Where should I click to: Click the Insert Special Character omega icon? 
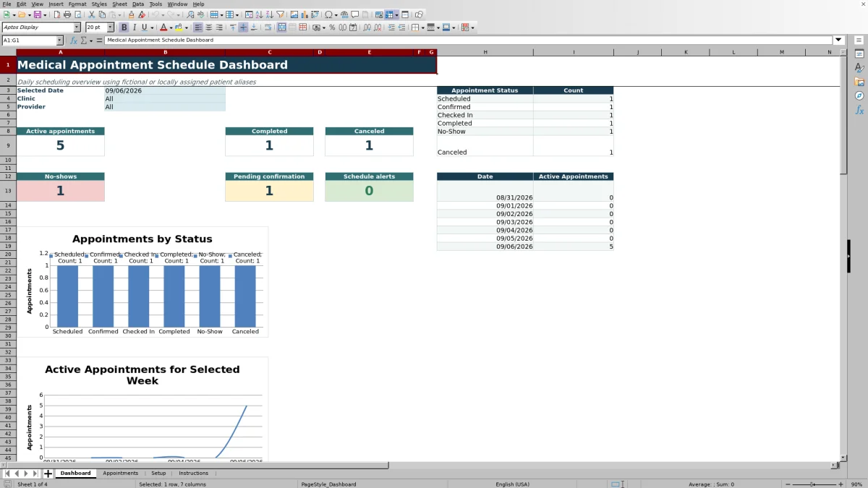328,14
